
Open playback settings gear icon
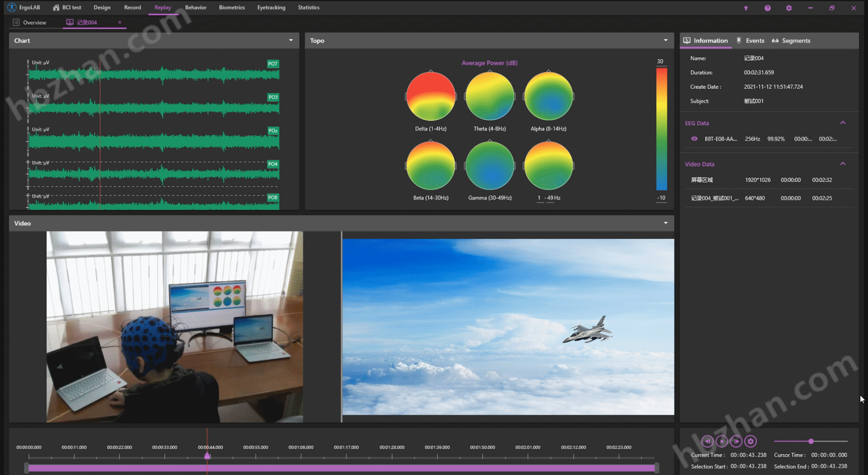(751, 441)
